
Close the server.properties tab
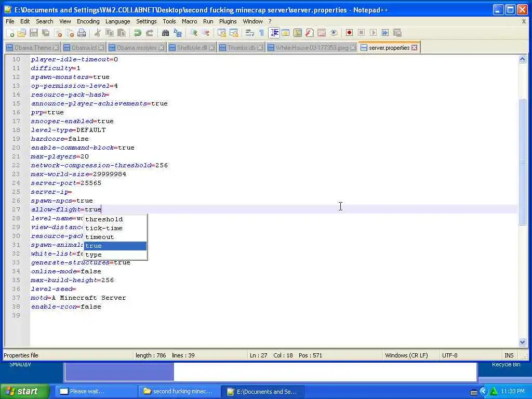pos(415,48)
